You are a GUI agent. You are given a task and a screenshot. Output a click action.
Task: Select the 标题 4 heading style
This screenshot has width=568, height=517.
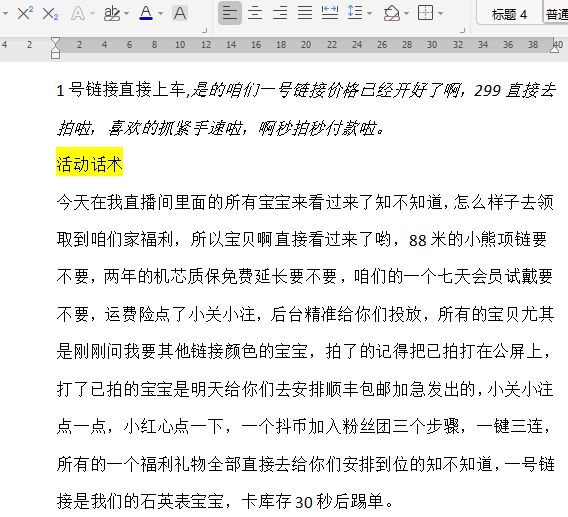coord(509,14)
